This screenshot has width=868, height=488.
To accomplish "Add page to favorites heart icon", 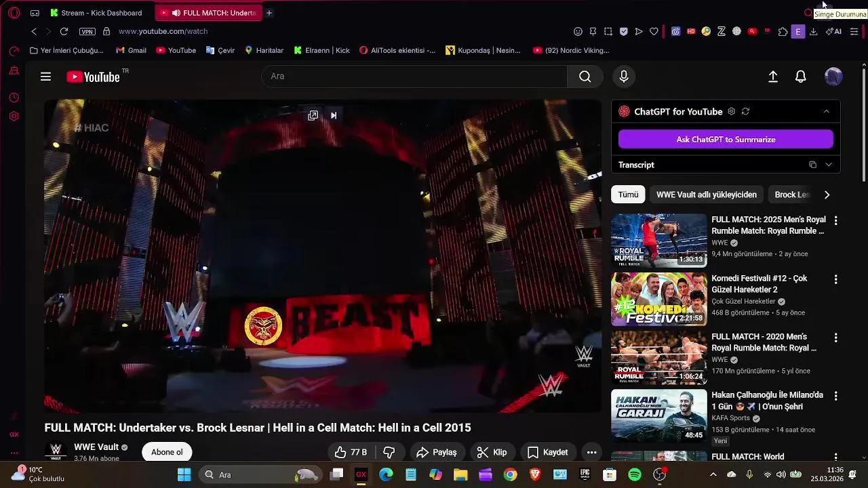I will tap(654, 31).
